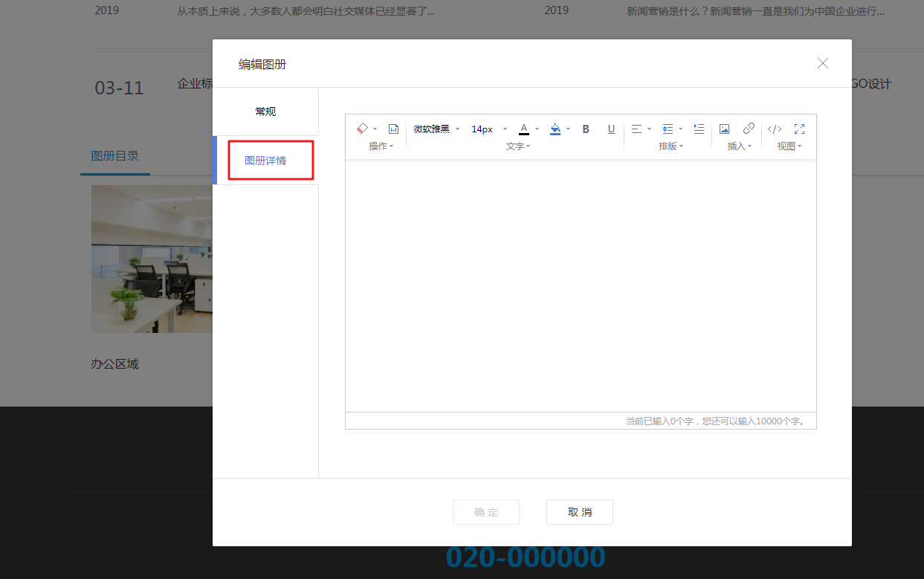Viewport: 924px width, 579px height.
Task: Close the 编辑图册 dialog
Action: click(x=823, y=63)
